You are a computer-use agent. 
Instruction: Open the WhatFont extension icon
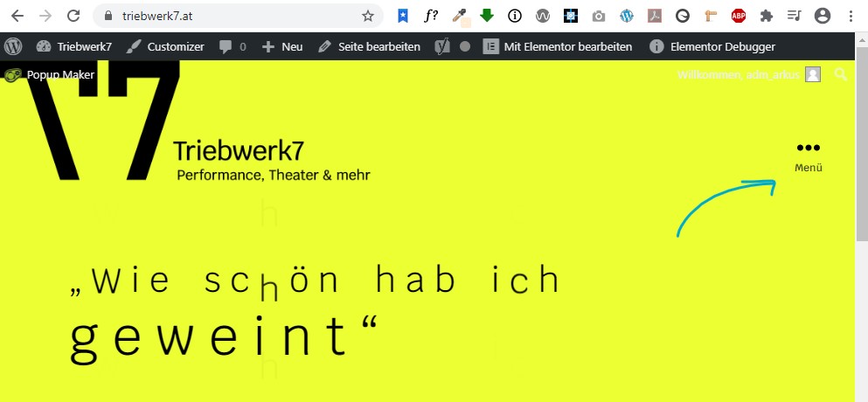pos(430,16)
